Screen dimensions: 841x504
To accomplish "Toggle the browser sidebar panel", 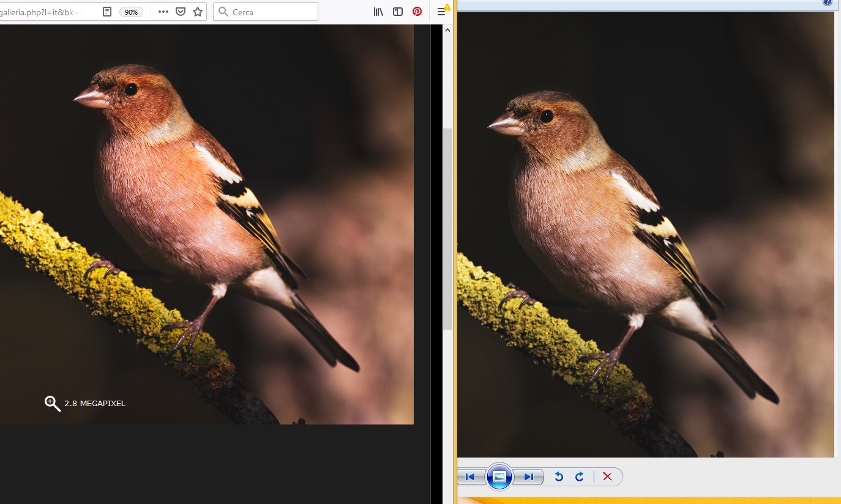I will [x=398, y=12].
